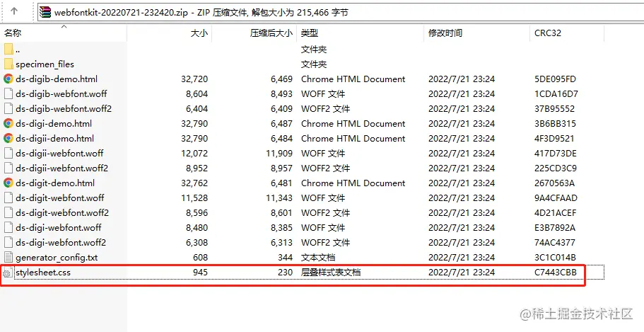Click file icon of ds-digit-webfont.woff
The width and height of the screenshot is (644, 332).
tap(8, 198)
